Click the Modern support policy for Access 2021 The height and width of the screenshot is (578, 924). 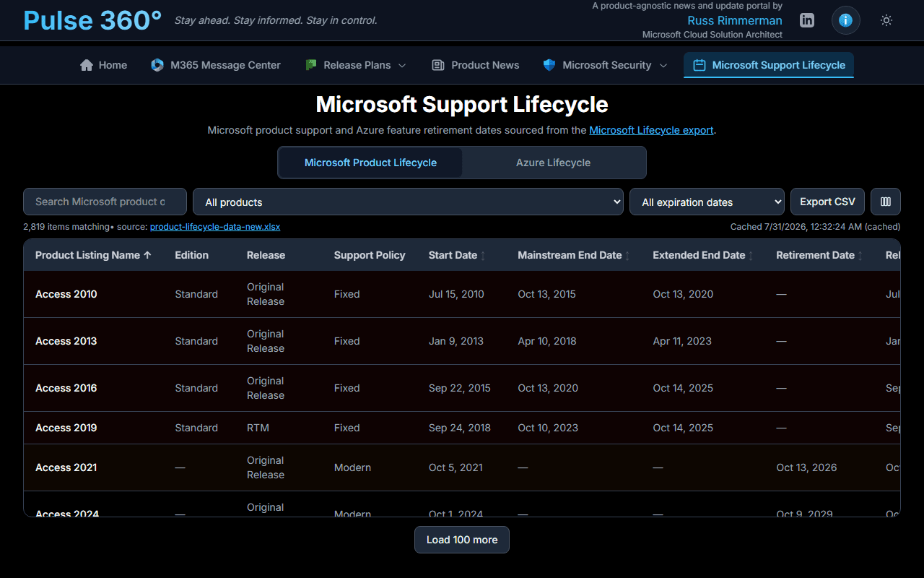tap(352, 467)
